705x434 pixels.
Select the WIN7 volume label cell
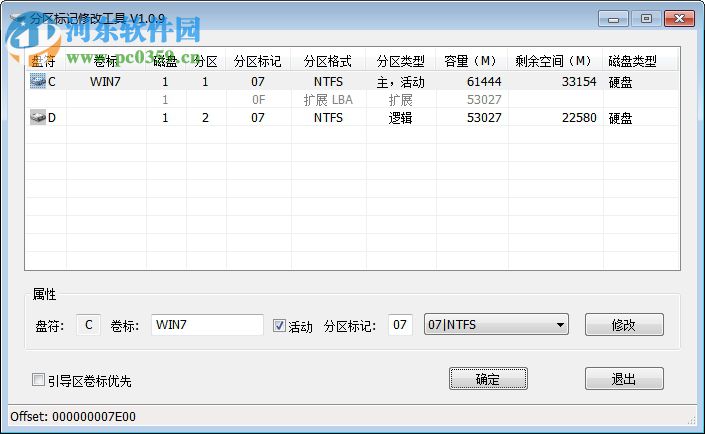pyautogui.click(x=105, y=82)
